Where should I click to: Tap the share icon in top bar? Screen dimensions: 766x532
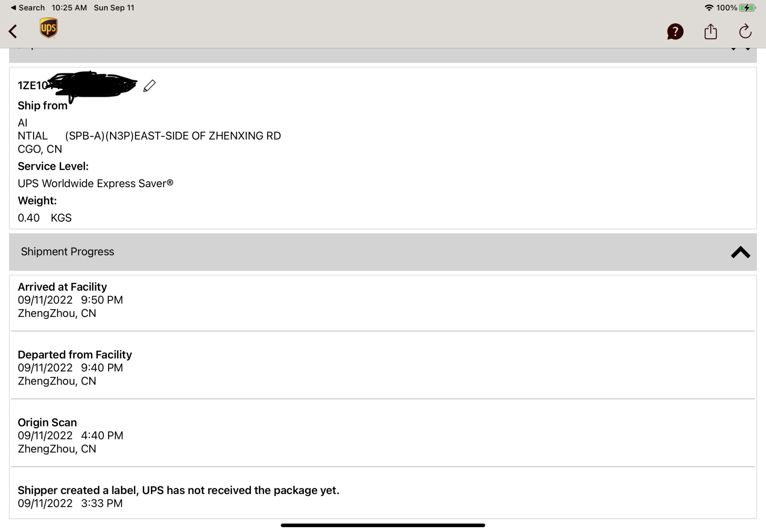(710, 31)
